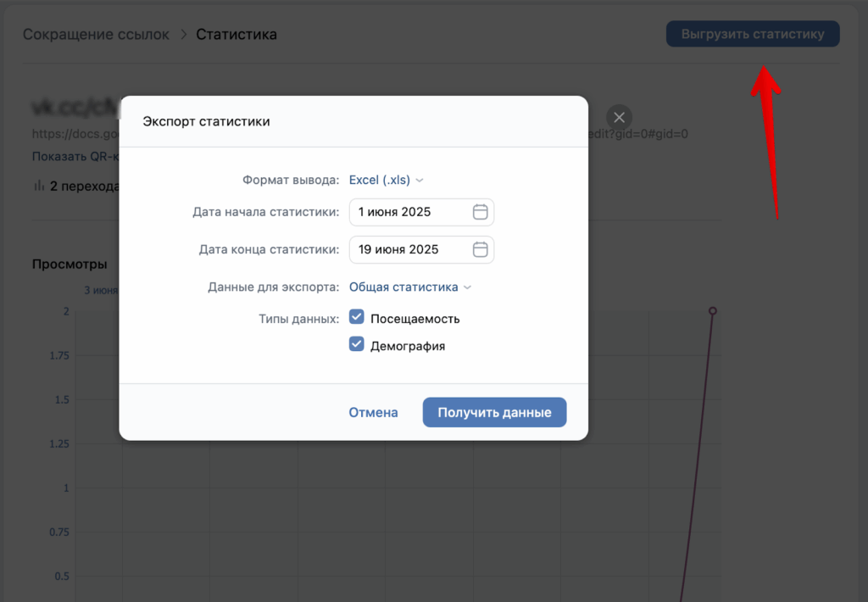Click the chart data point at value 2

[713, 311]
